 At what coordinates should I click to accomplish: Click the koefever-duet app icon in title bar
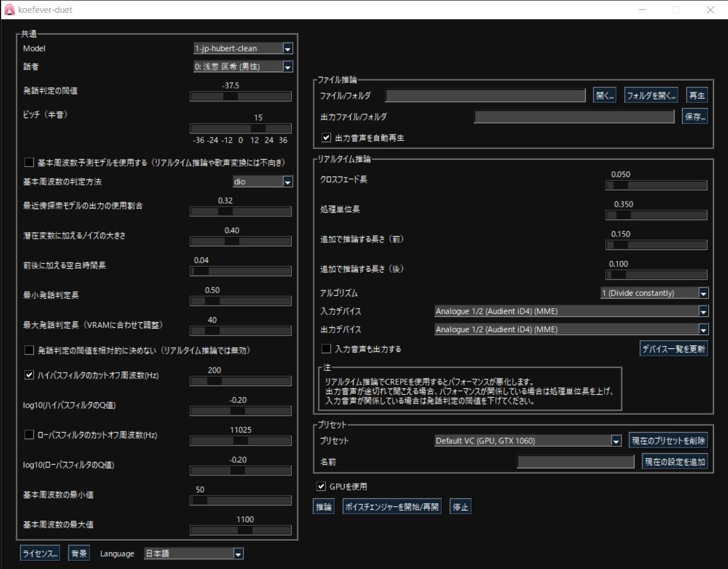(9, 10)
